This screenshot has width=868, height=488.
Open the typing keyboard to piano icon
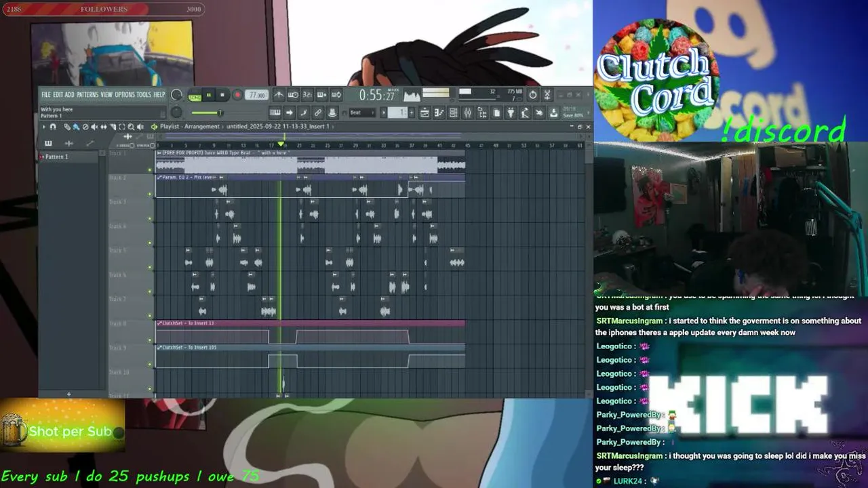tap(275, 113)
